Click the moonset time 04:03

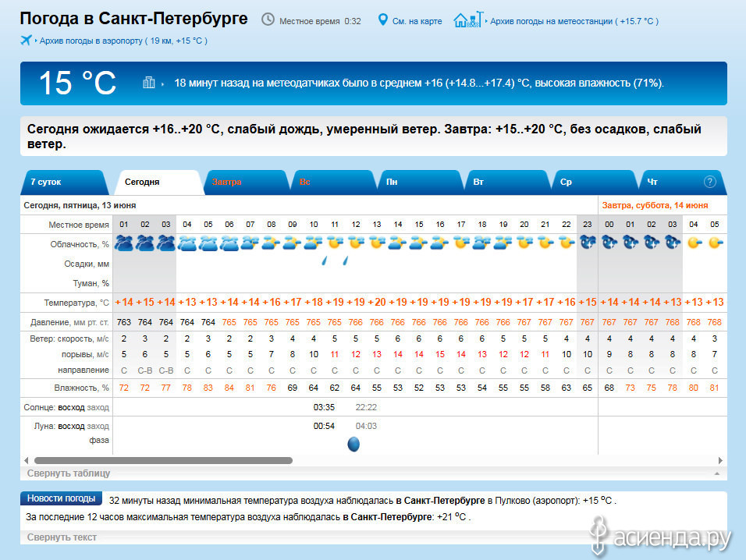[x=366, y=426]
